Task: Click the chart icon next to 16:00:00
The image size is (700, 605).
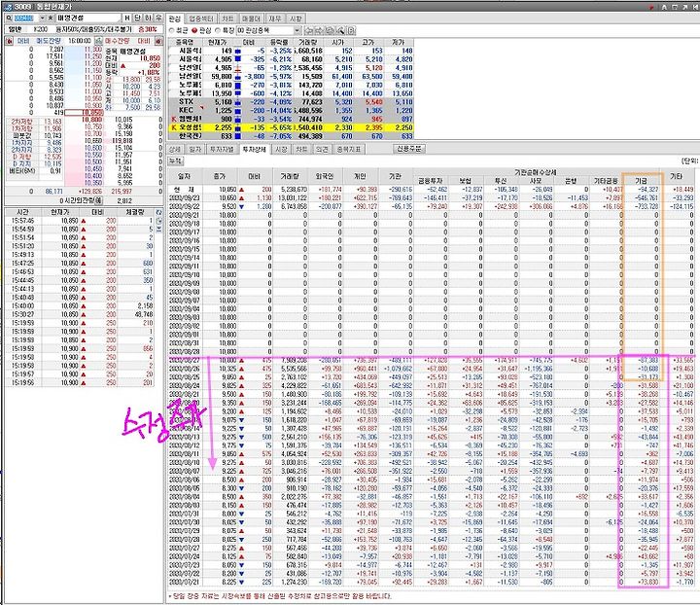Action: [x=98, y=41]
